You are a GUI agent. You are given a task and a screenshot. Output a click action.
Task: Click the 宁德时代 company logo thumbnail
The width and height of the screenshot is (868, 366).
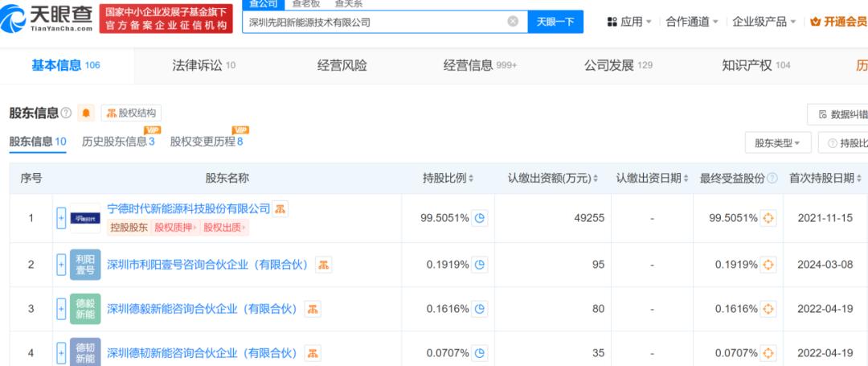click(85, 218)
